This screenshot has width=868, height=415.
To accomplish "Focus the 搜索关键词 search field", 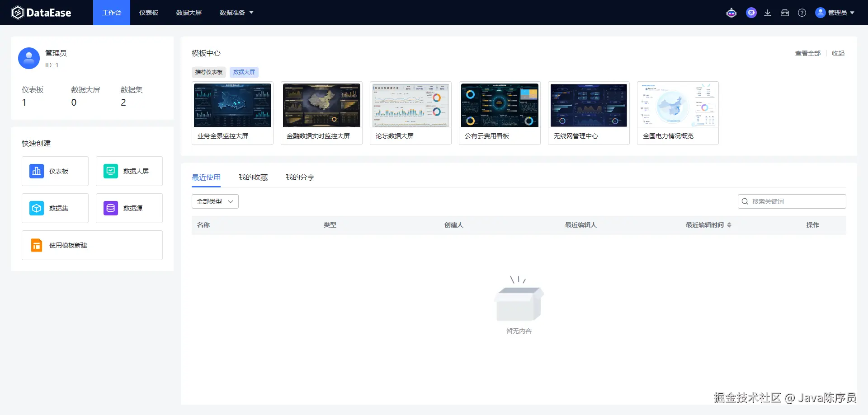I will tap(792, 201).
